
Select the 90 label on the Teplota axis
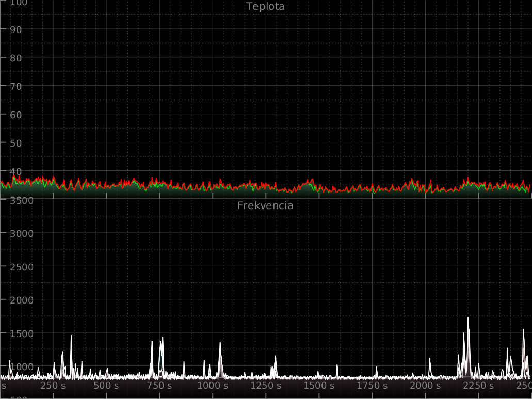16,29
